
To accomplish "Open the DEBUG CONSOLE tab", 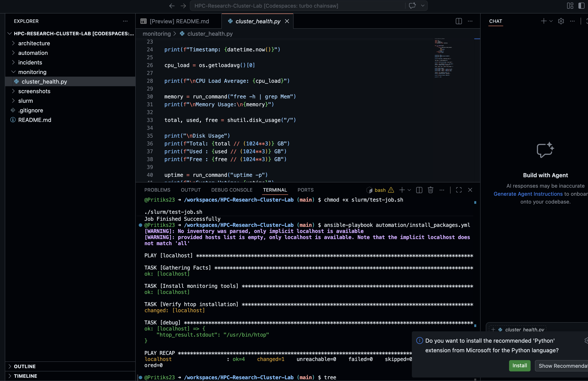I will point(232,190).
